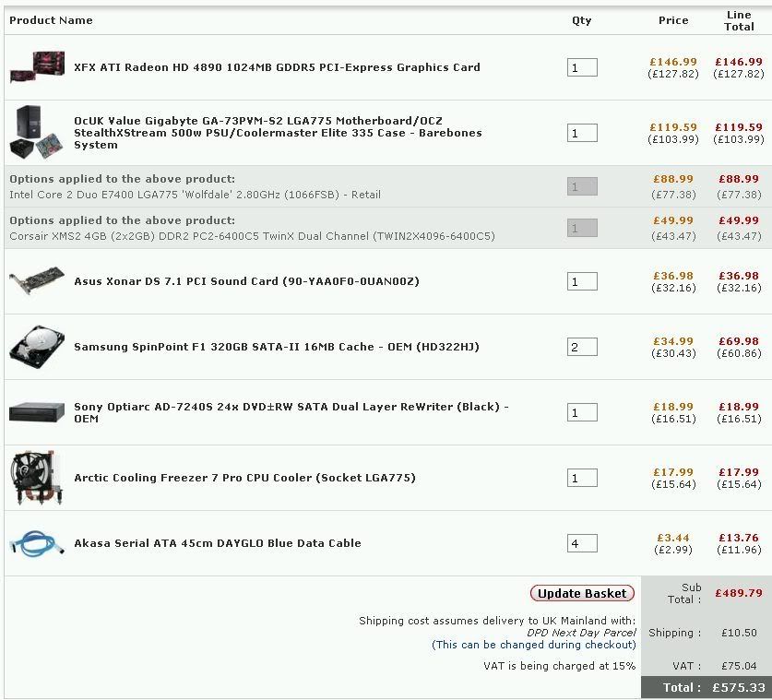Select the Samsung SpinPoint hard drive picture
The image size is (772, 700).
[x=37, y=347]
